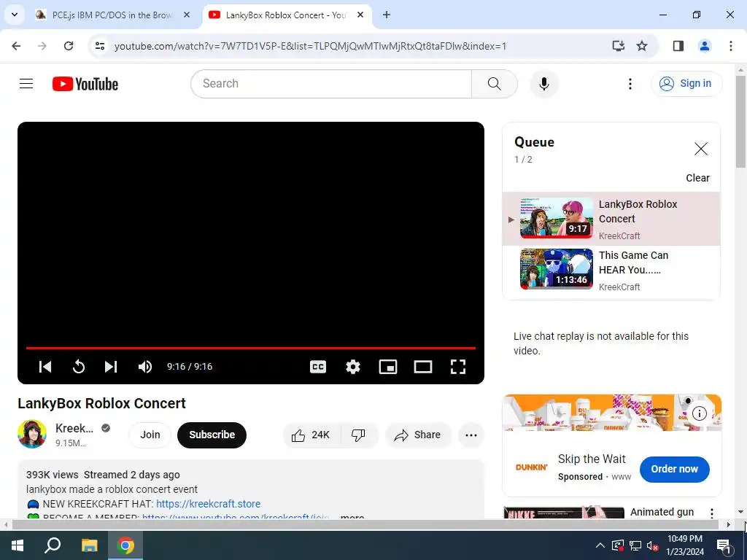Open the player settings gear

353,367
